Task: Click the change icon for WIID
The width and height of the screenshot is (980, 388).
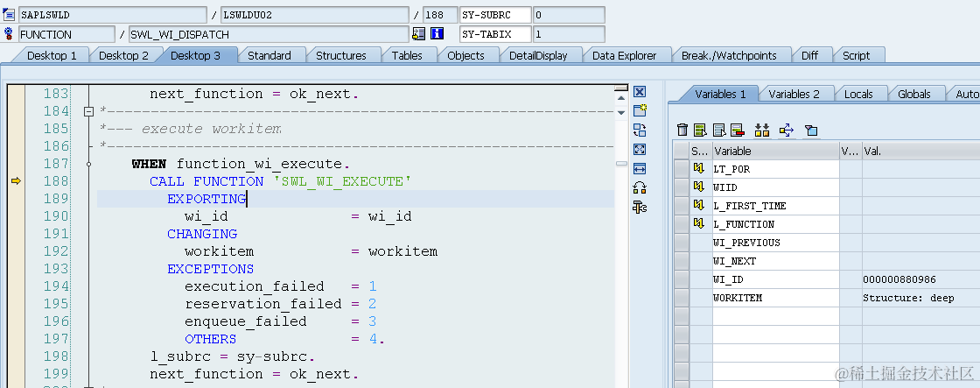Action: click(x=699, y=187)
